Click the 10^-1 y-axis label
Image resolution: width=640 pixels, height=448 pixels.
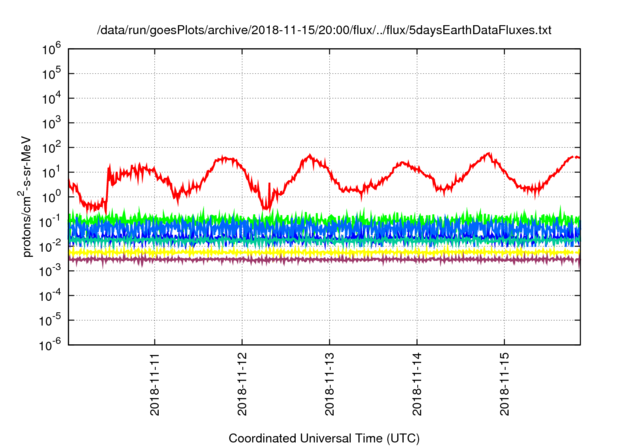tap(50, 222)
